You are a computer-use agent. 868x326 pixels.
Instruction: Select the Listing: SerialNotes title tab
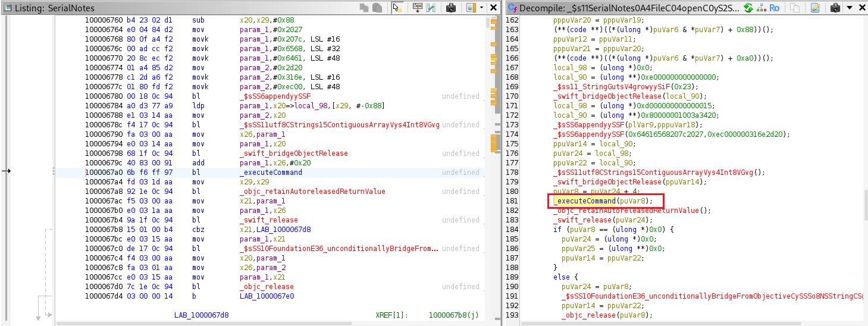point(54,8)
